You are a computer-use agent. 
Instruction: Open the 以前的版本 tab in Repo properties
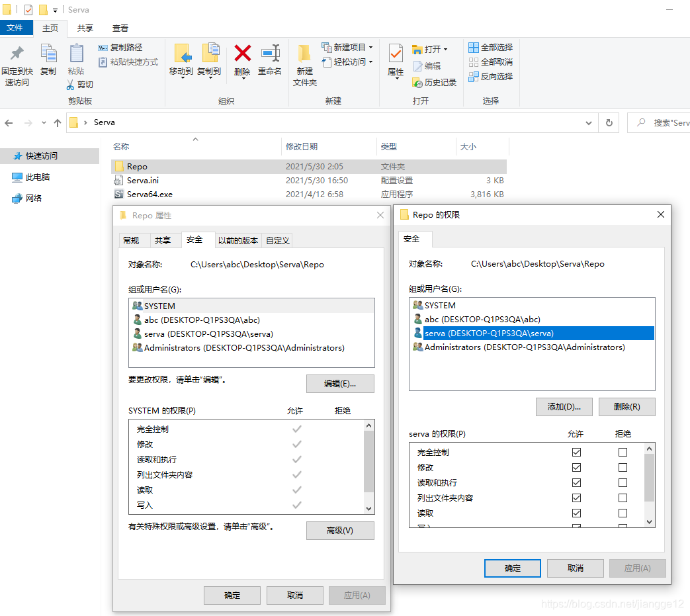[237, 240]
